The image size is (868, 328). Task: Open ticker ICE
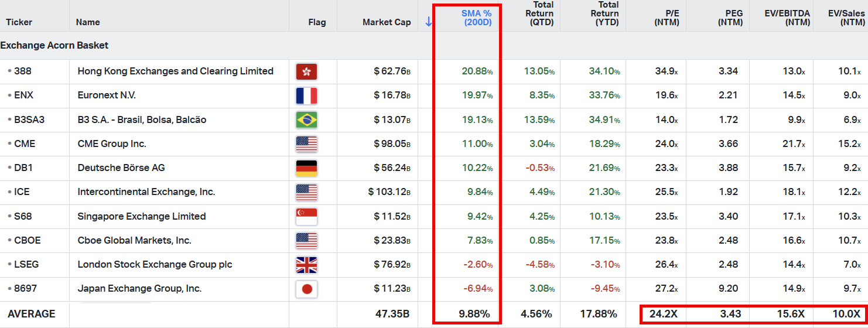coord(22,192)
